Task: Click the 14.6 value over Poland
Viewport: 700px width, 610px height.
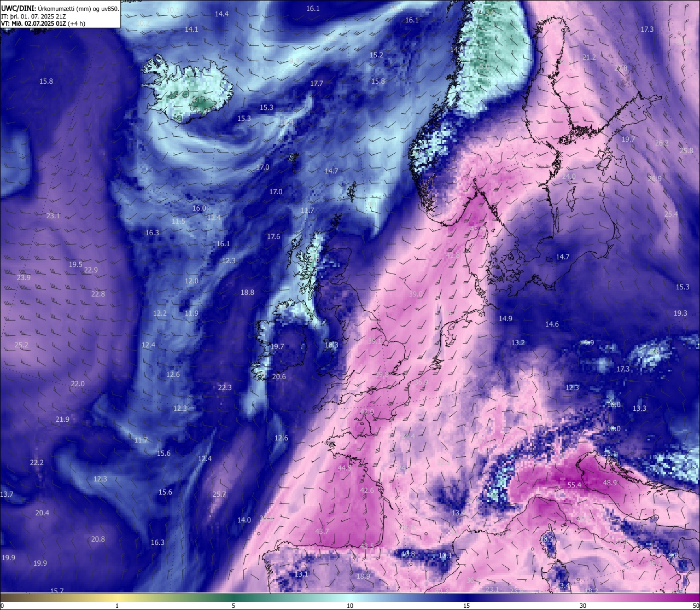Action: pos(552,324)
